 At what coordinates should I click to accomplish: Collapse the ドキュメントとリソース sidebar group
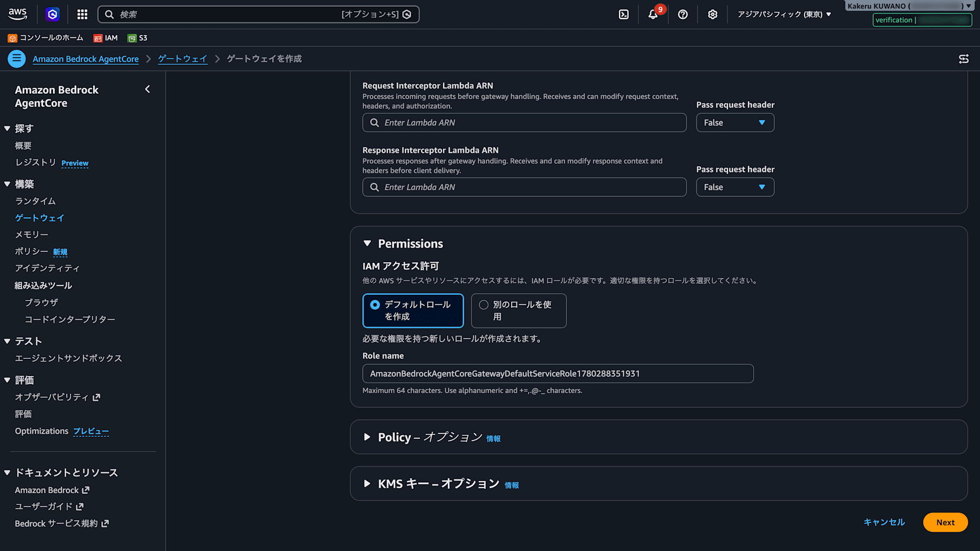[7, 473]
